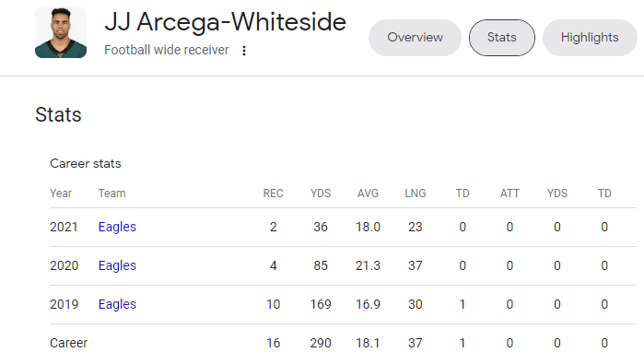Click the ATT column header

tap(509, 194)
